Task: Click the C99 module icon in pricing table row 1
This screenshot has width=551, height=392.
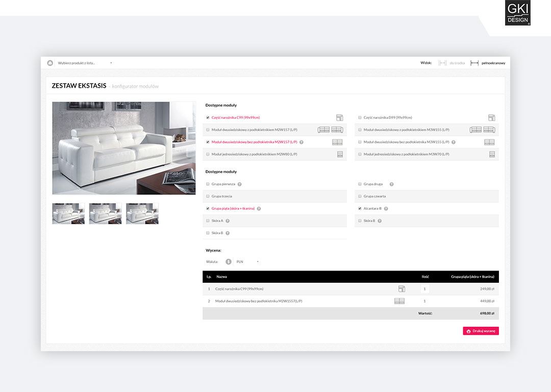Action: pyautogui.click(x=402, y=288)
